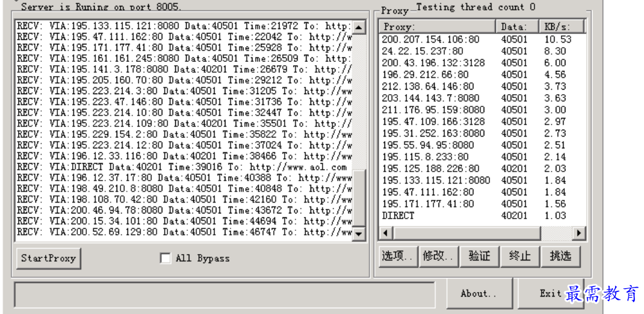Select proxy 195.125.188.226:80 row
The image size is (644, 314).
482,168
